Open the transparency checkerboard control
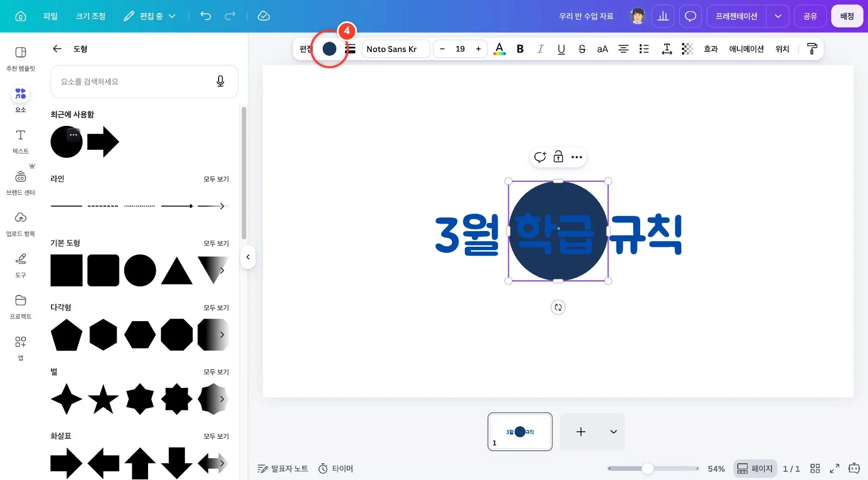 pos(687,49)
